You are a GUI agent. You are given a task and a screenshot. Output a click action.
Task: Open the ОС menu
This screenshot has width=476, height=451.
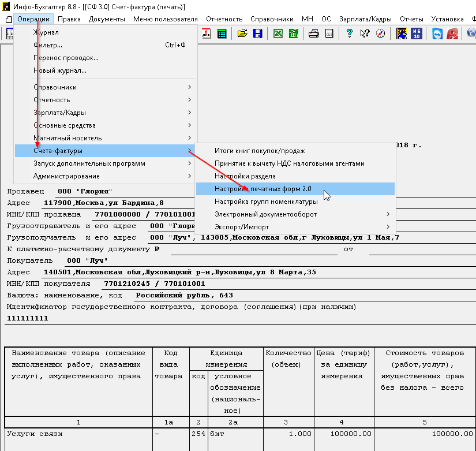pyautogui.click(x=327, y=19)
